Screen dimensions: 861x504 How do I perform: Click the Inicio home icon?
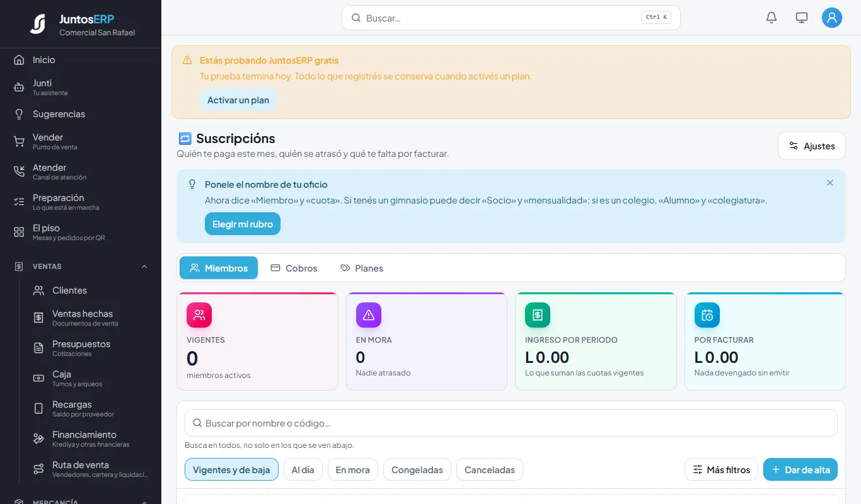[x=19, y=60]
